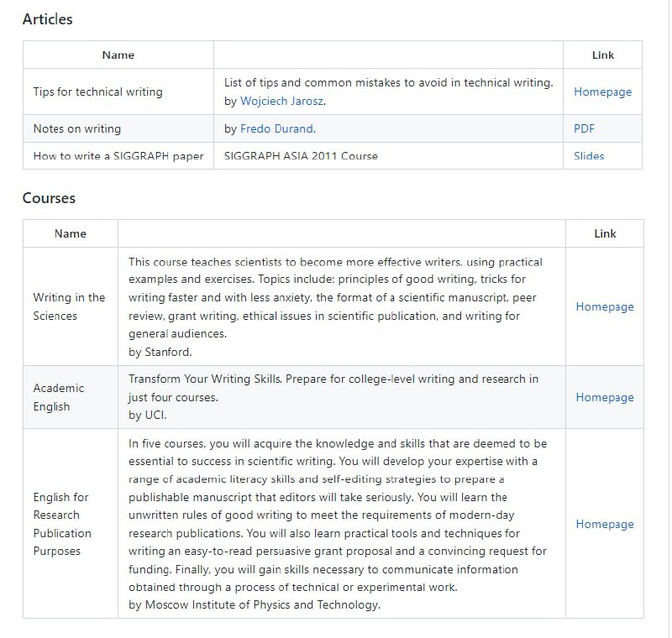Click the "Academic English" course name
Viewport: 672px width, 638px height.
[59, 397]
